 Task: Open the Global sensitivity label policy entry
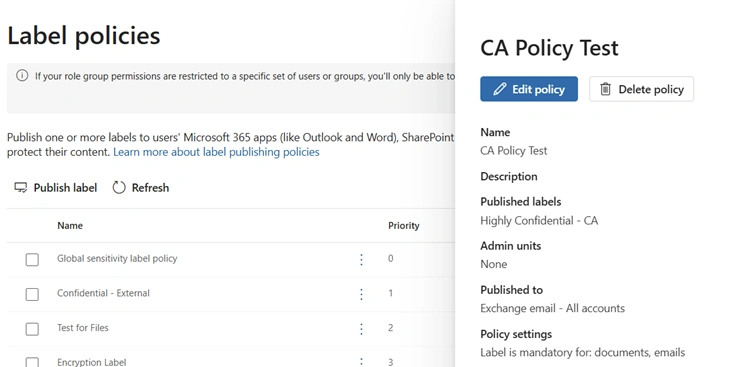click(117, 259)
